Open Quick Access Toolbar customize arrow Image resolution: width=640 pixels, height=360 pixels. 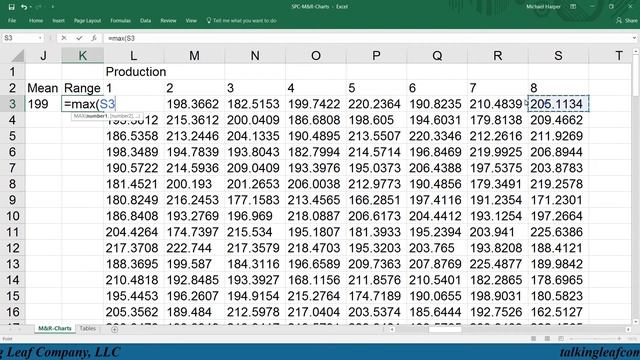pyautogui.click(x=53, y=7)
